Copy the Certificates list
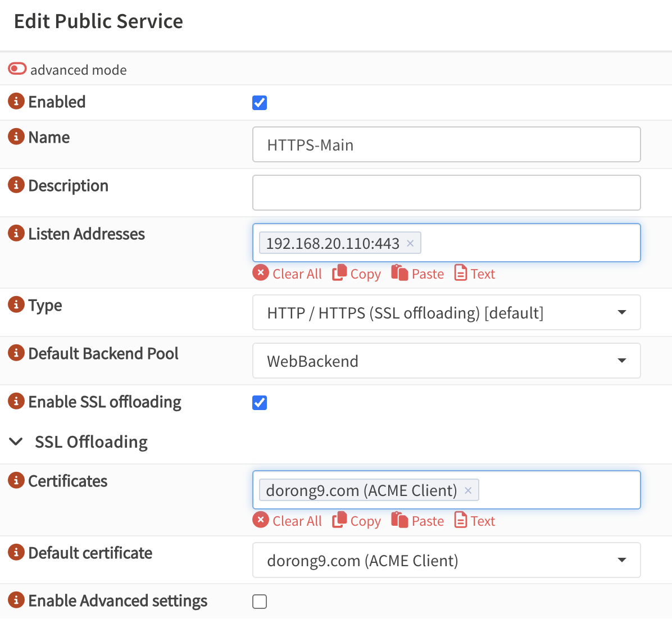Image resolution: width=672 pixels, height=628 pixels. [x=357, y=521]
